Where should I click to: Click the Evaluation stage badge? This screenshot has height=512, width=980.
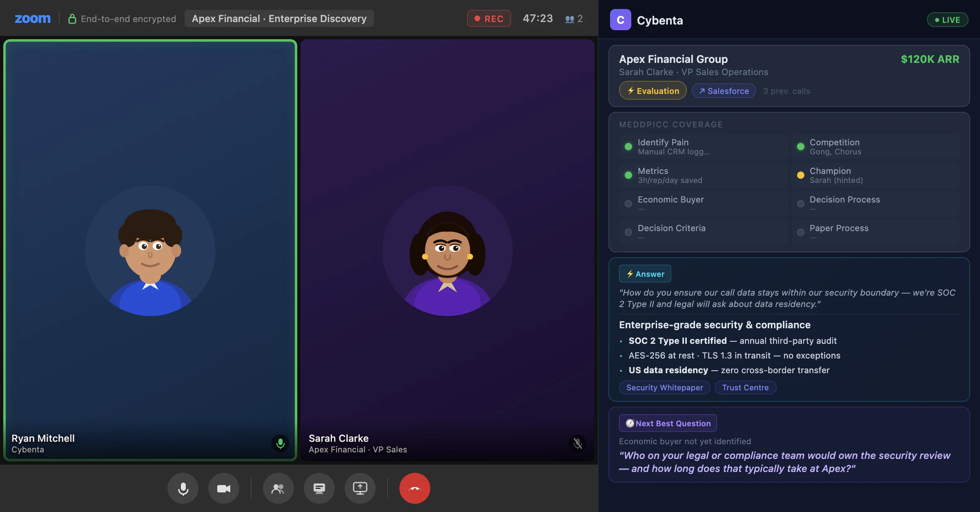click(653, 91)
